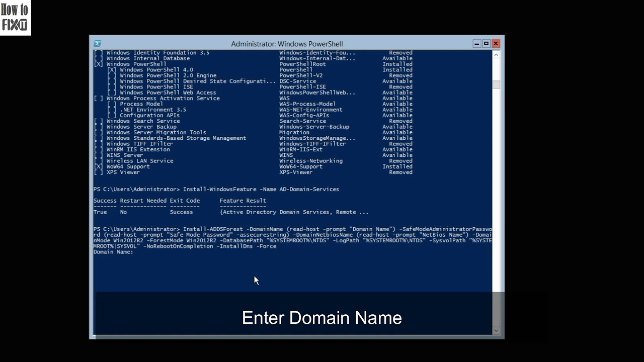Minimize the PowerShell window
Image resolution: width=644 pixels, height=362 pixels.
click(476, 44)
